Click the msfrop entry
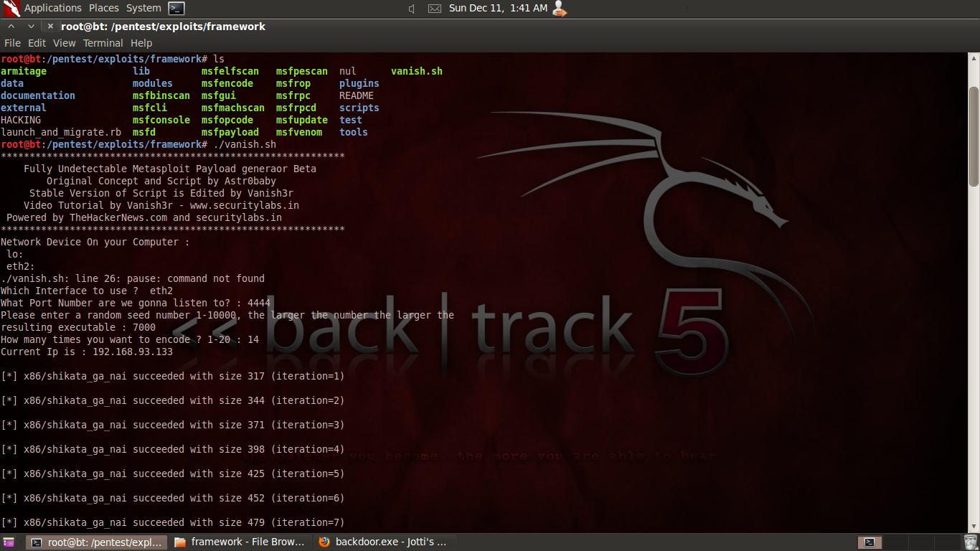Image resolution: width=980 pixels, height=551 pixels. 293,83
